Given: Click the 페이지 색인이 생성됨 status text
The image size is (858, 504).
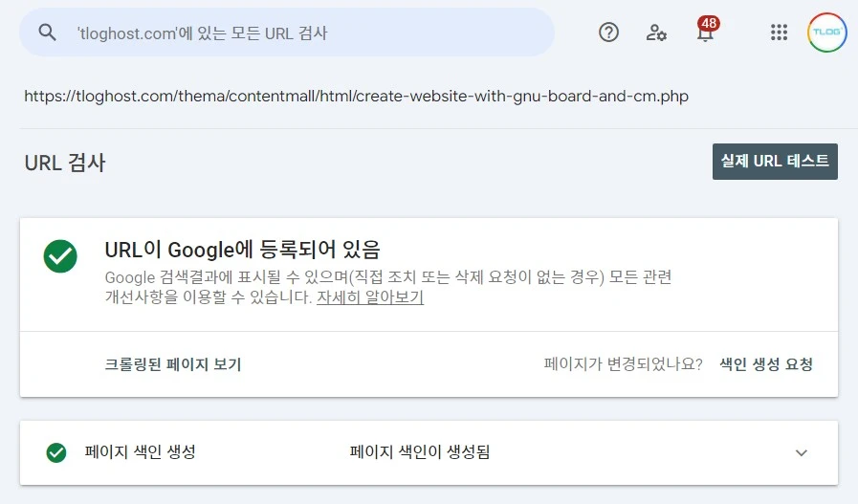Looking at the screenshot, I should (x=420, y=452).
